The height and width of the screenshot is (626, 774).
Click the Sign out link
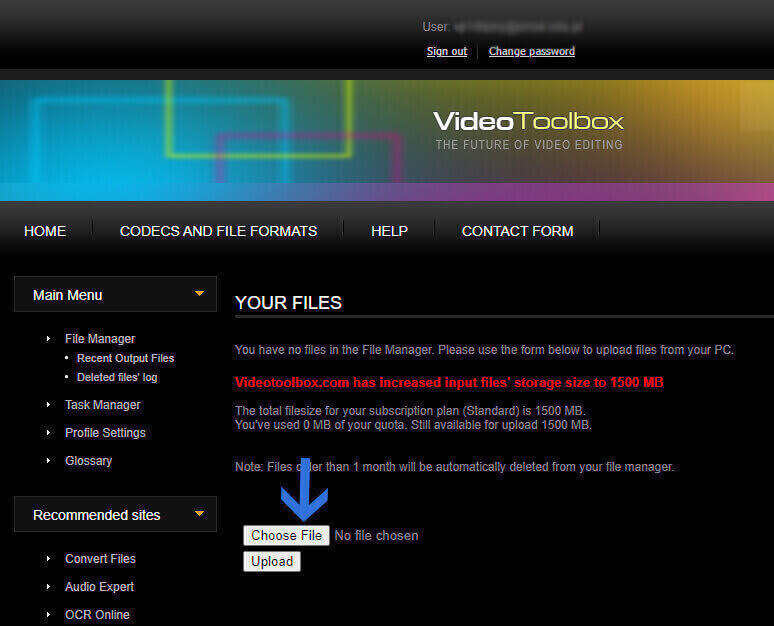coord(447,51)
